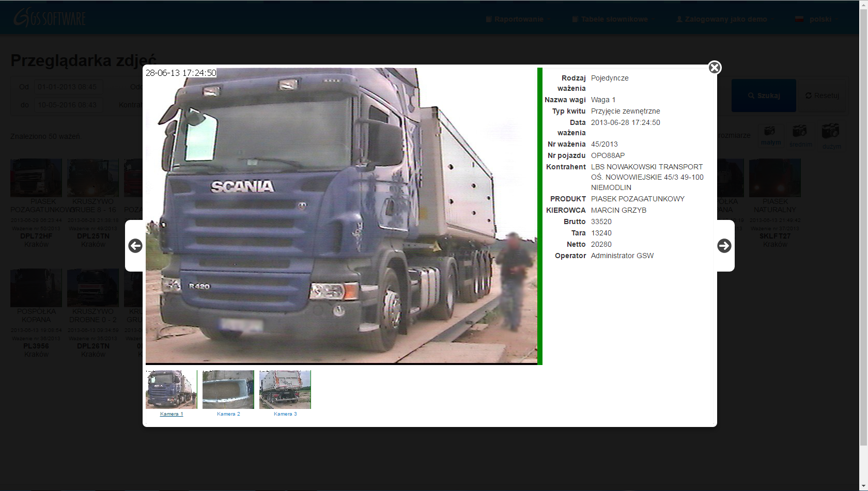Go to next weighing photo
The width and height of the screenshot is (868, 491).
tap(724, 246)
